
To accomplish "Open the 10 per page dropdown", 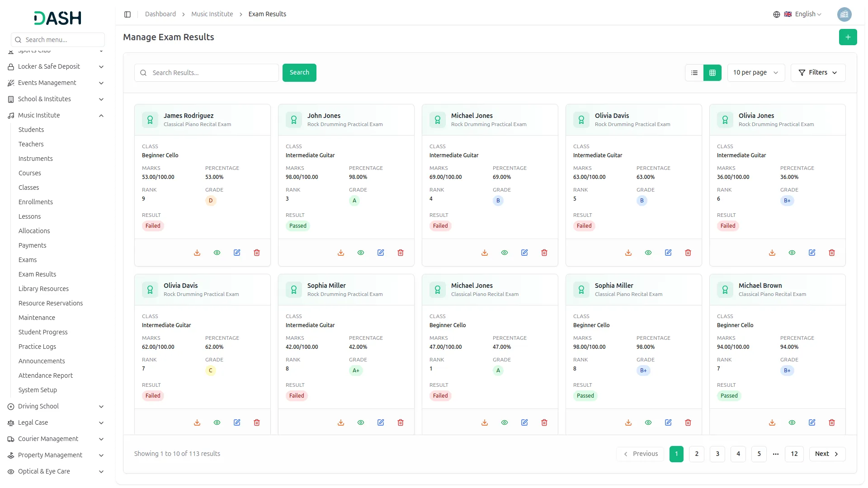I will coord(755,73).
